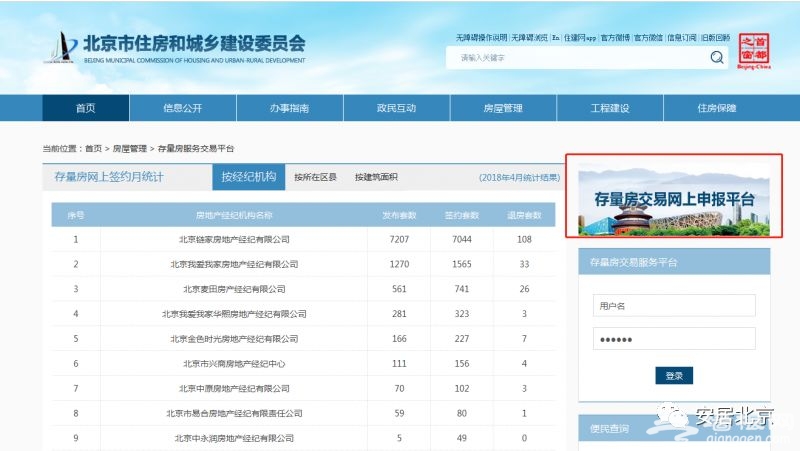Open 无障碍浏览 top link
The height and width of the screenshot is (451, 800).
(x=529, y=37)
